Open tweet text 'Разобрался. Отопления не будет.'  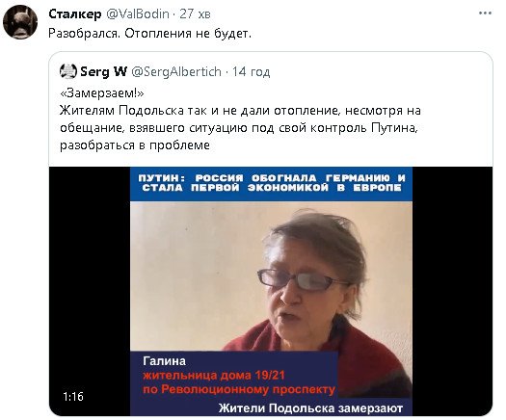tap(149, 33)
